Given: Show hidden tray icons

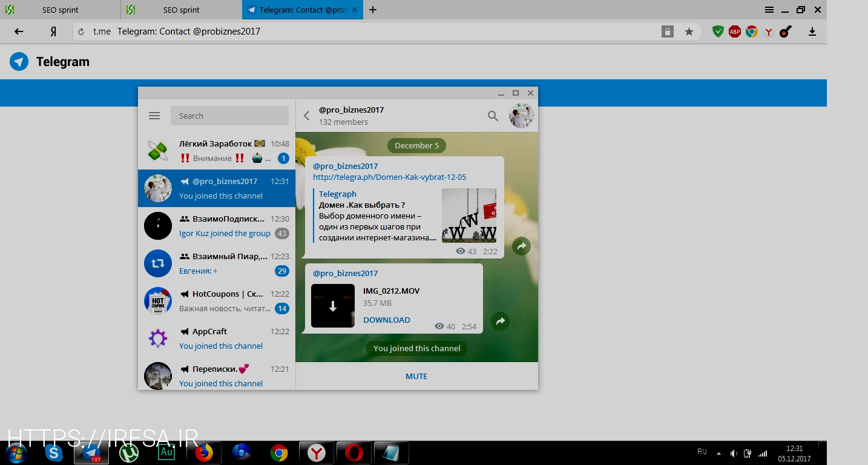Looking at the screenshot, I should click(x=718, y=453).
